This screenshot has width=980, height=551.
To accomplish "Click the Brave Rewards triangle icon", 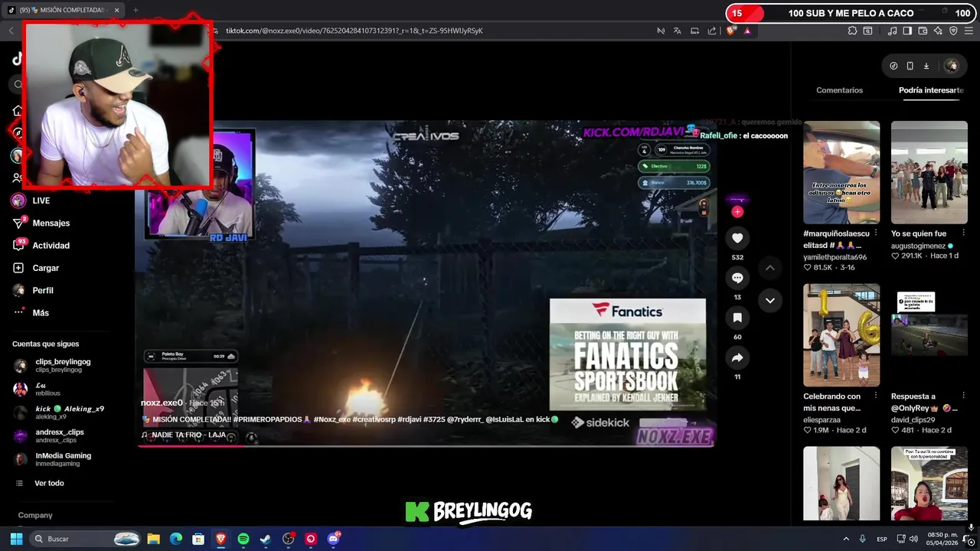I will tap(747, 31).
